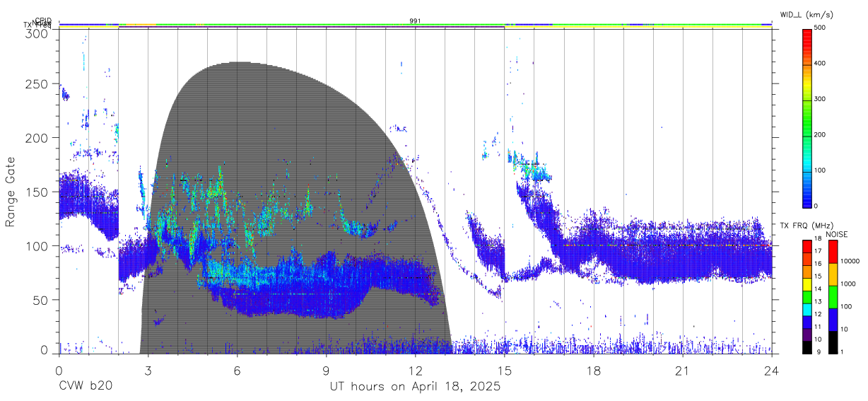Click the red 17–18 MHz swatch in TX FRQ legend

coord(806,245)
